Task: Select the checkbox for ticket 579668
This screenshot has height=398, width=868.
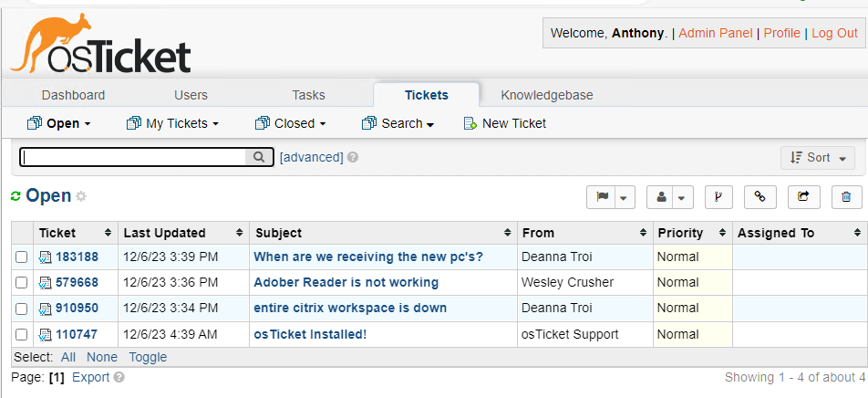Action: point(22,283)
